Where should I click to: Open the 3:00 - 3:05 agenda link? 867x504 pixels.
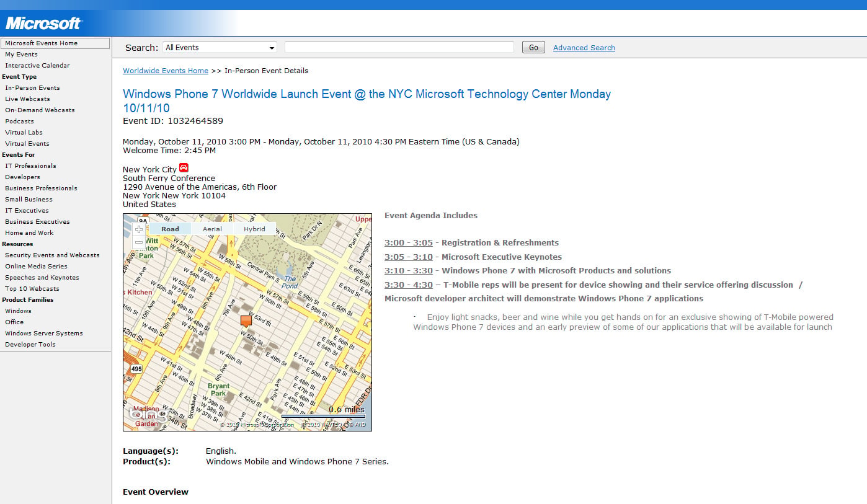(409, 243)
